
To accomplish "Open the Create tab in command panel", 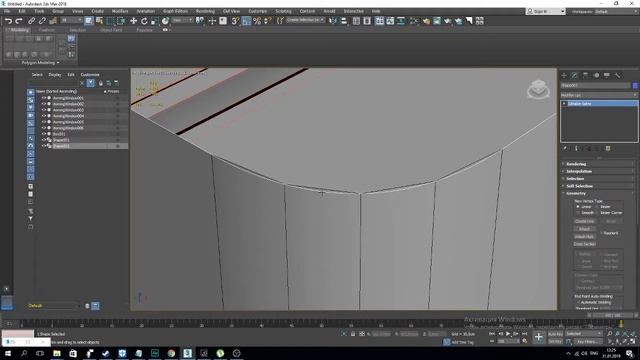I will [564, 76].
